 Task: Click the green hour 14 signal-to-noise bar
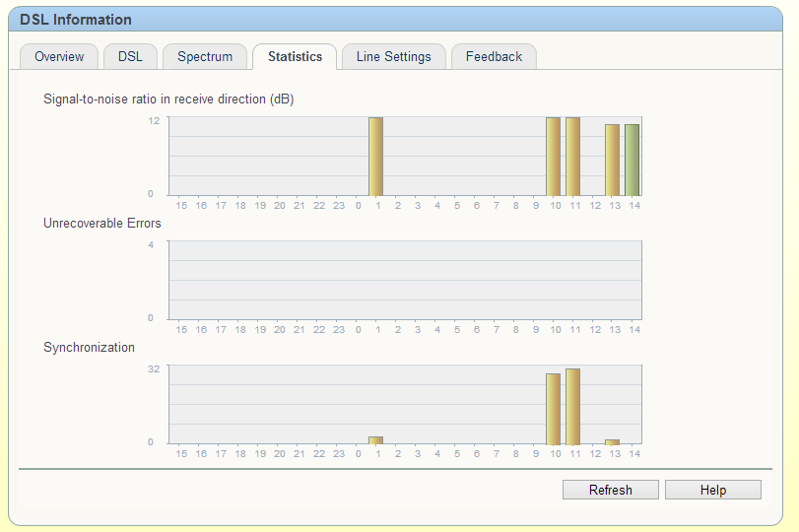632,160
